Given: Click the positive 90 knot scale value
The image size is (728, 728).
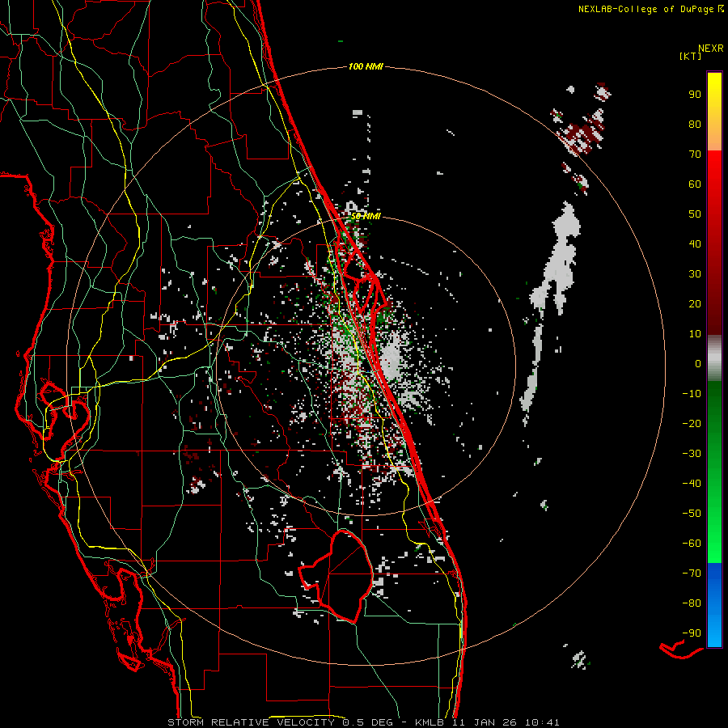Looking at the screenshot, I should [x=695, y=95].
